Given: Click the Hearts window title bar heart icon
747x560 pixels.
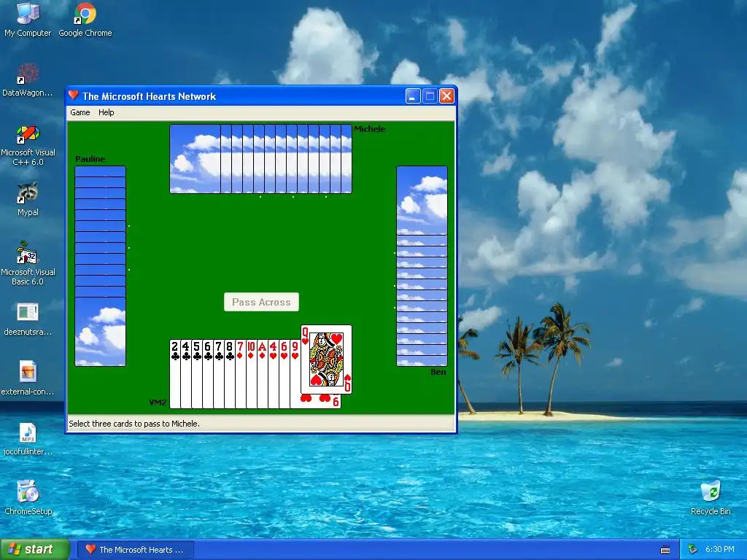Looking at the screenshot, I should pyautogui.click(x=73, y=96).
